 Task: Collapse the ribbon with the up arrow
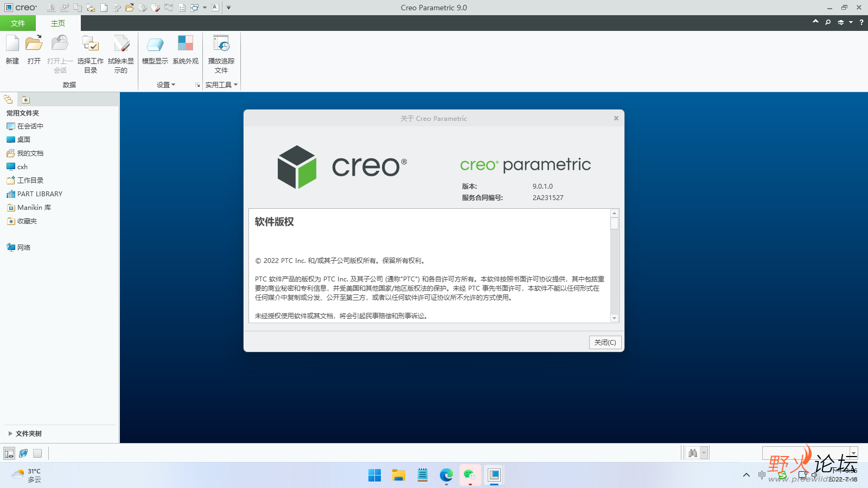click(x=815, y=22)
